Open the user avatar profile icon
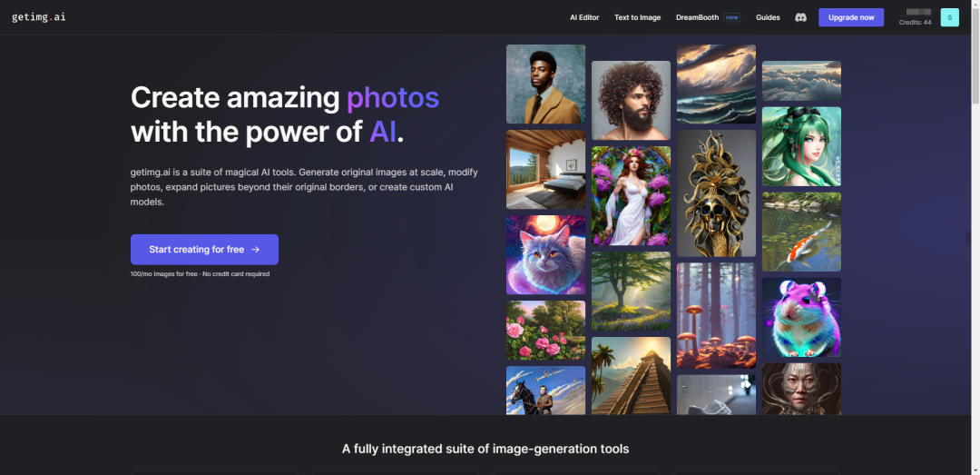This screenshot has width=980, height=475. click(x=949, y=17)
